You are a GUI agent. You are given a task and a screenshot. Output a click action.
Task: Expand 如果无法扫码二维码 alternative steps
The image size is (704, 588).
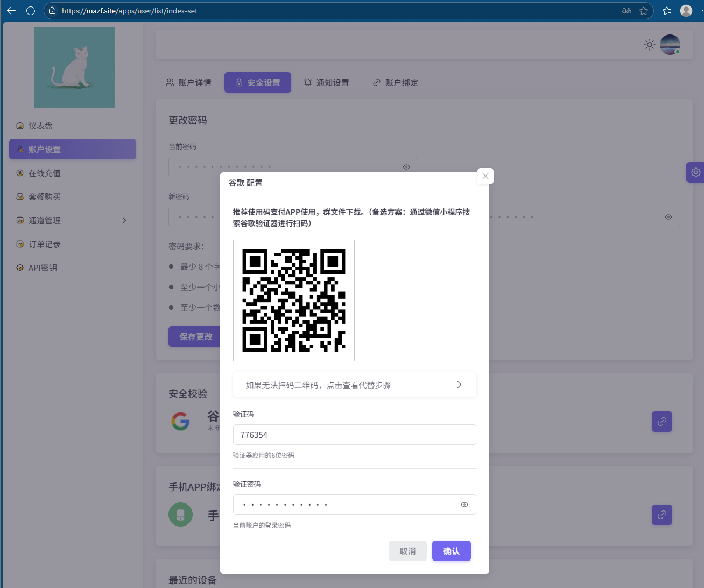click(x=355, y=384)
